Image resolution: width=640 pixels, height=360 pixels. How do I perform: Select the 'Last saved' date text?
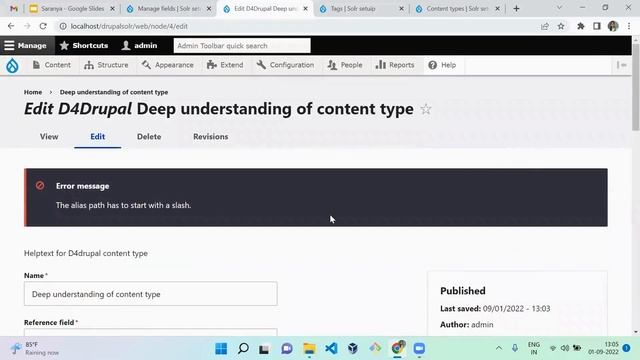(495, 309)
